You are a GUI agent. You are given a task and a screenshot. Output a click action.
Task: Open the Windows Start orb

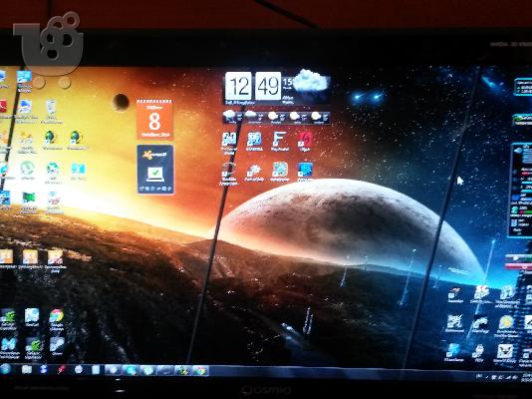pyautogui.click(x=5, y=369)
